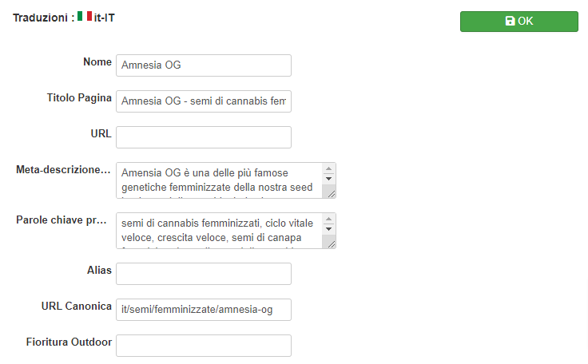This screenshot has width=588, height=364.
Task: Click the Nome field containing Amnesia OG
Action: pyautogui.click(x=204, y=65)
